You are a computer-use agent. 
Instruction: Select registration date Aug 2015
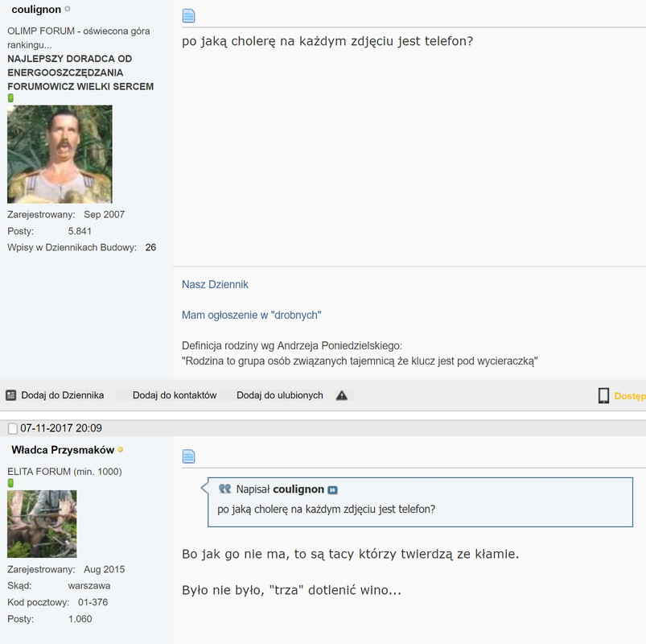coord(105,569)
